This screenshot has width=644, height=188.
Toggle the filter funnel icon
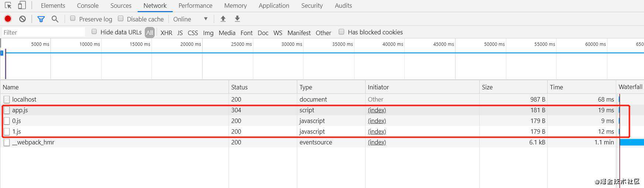41,19
